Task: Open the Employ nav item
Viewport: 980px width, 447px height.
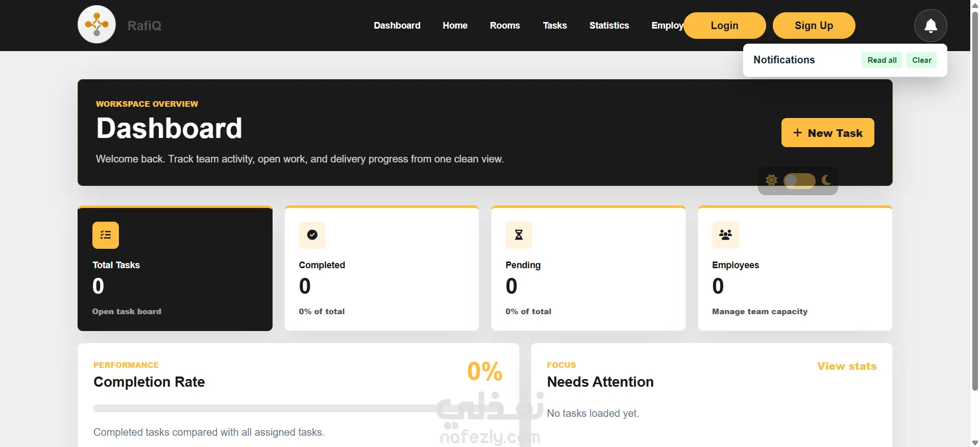Action: (x=667, y=26)
